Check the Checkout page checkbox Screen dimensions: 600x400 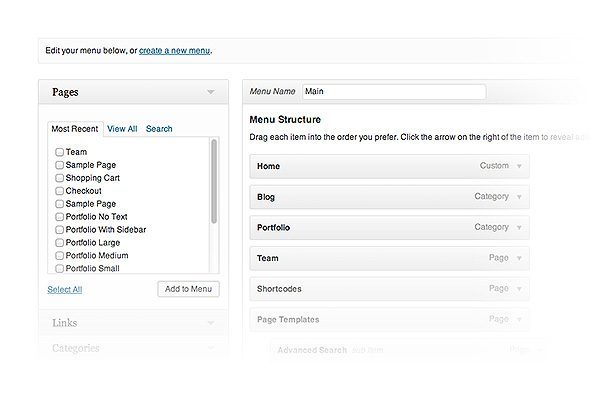tap(59, 191)
